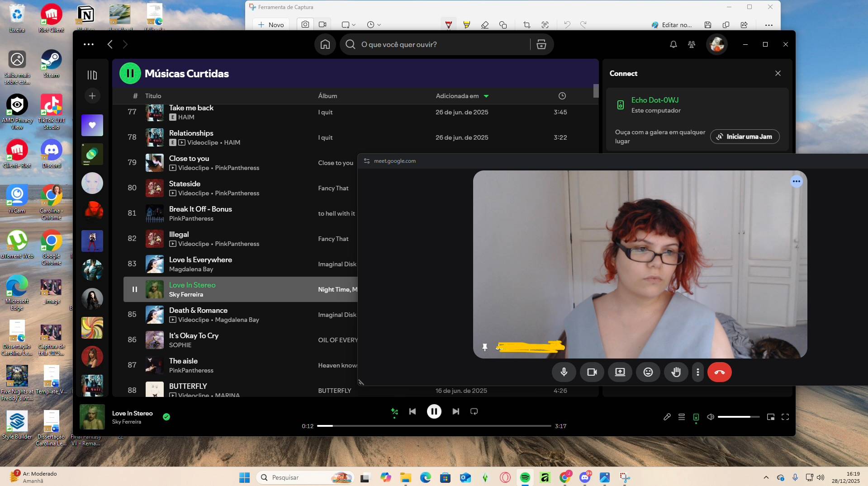Click Iniciar uma Jam
868x486 pixels.
(745, 137)
